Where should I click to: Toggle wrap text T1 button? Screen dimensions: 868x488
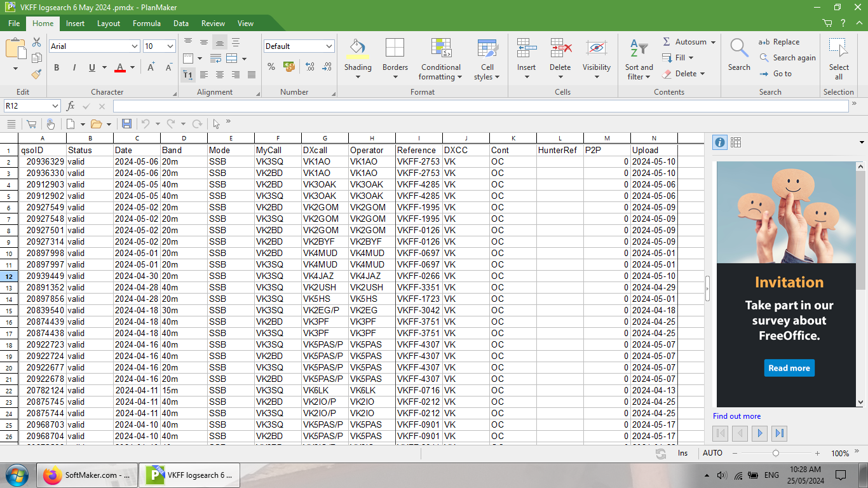(187, 75)
